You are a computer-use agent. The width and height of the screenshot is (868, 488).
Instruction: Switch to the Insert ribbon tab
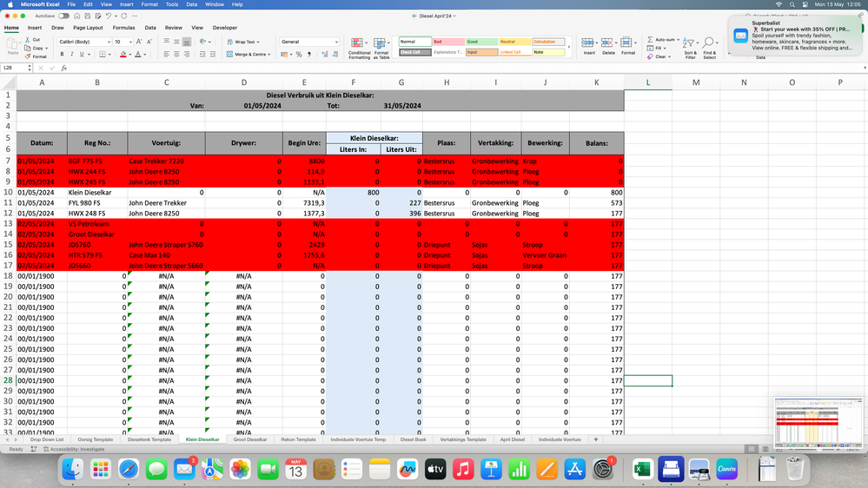[x=35, y=28]
